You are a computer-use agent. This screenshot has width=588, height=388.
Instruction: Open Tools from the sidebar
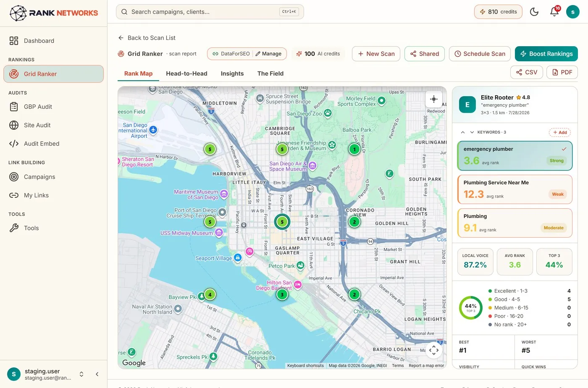53,228
